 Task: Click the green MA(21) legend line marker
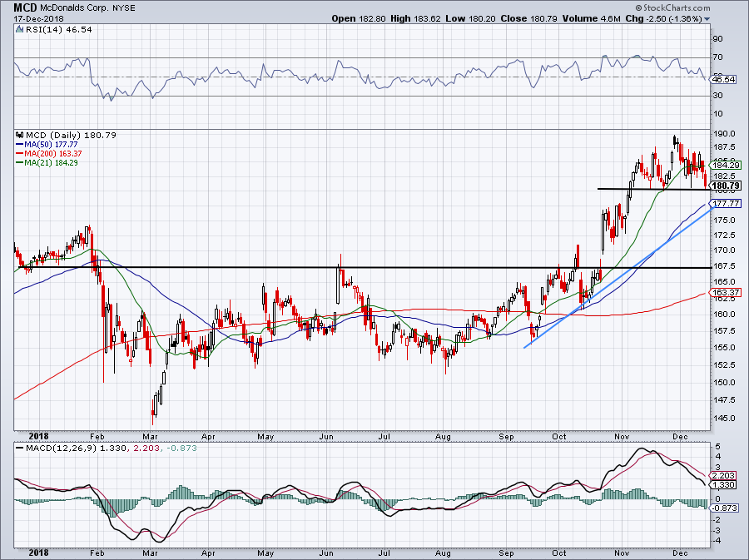pyautogui.click(x=20, y=163)
